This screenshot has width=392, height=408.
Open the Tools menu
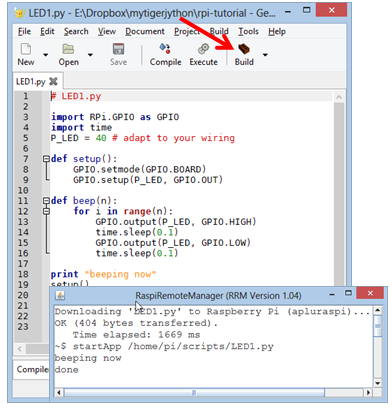coord(248,31)
